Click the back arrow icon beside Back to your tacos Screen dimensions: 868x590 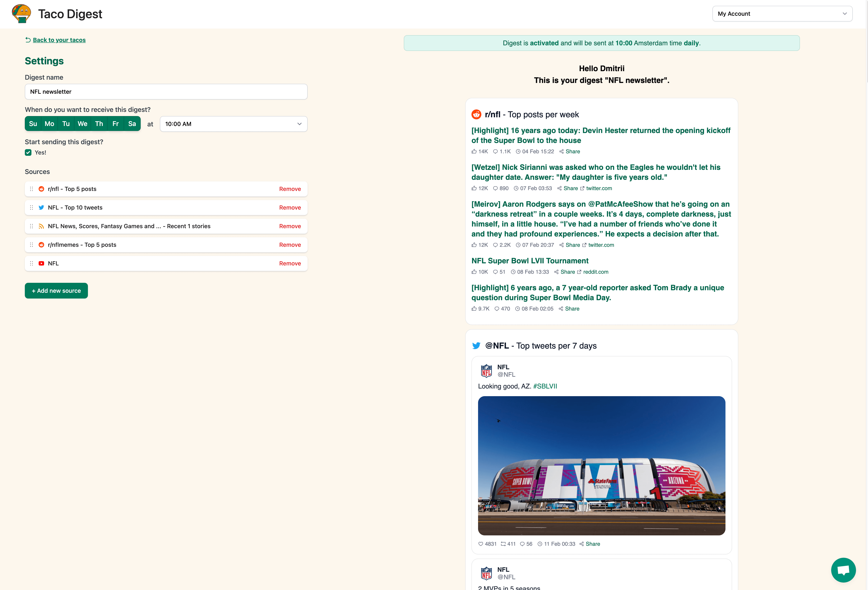pyautogui.click(x=28, y=40)
